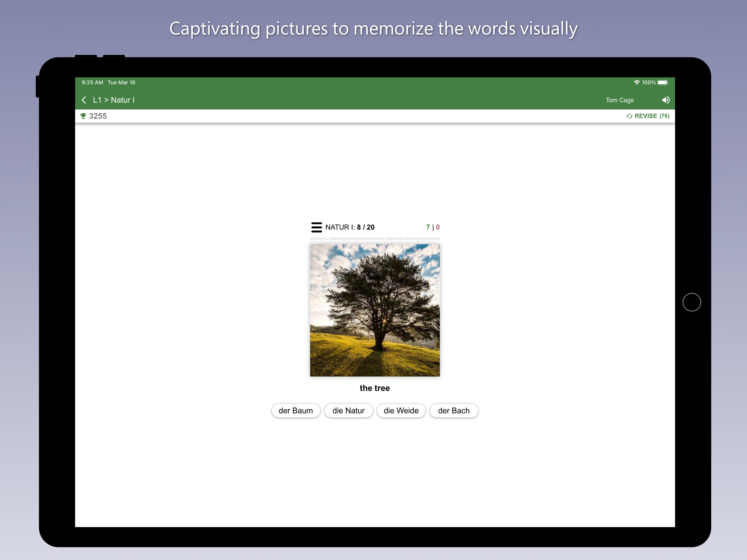Tap the WiFi status icon
The width and height of the screenshot is (747, 560).
(636, 82)
